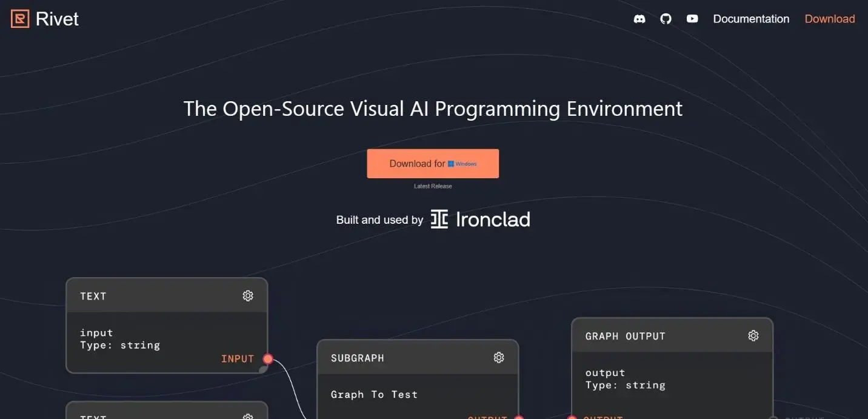Open the Discord icon link
The height and width of the screenshot is (419, 868).
[639, 19]
